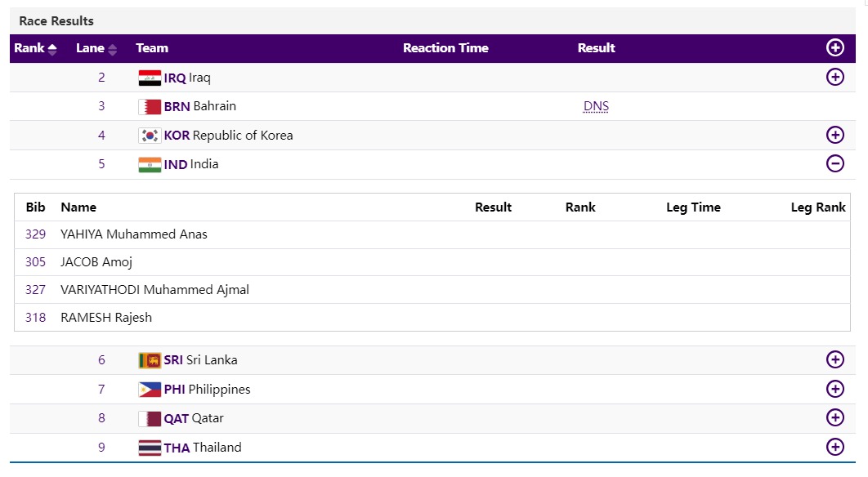Open athlete YAHIYA Muhammed Anas
This screenshot has width=868, height=477.
(134, 234)
